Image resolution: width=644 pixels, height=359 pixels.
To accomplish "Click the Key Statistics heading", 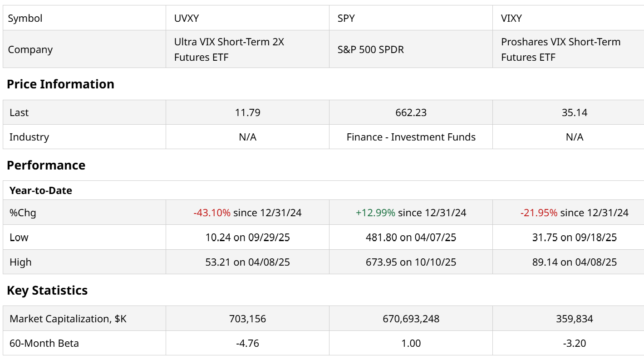I will [47, 290].
